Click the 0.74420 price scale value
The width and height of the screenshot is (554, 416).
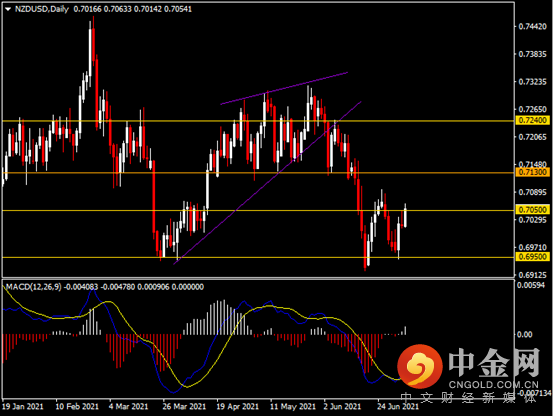[x=532, y=27]
